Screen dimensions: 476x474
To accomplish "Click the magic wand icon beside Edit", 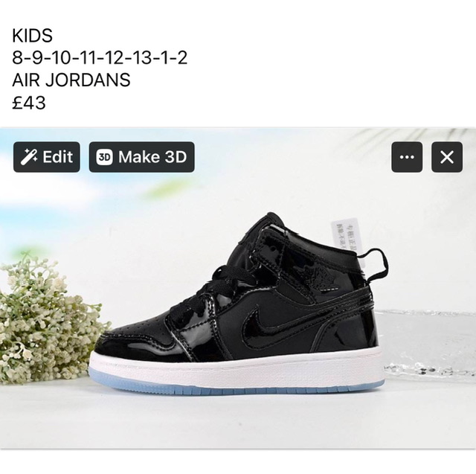I will [x=29, y=157].
